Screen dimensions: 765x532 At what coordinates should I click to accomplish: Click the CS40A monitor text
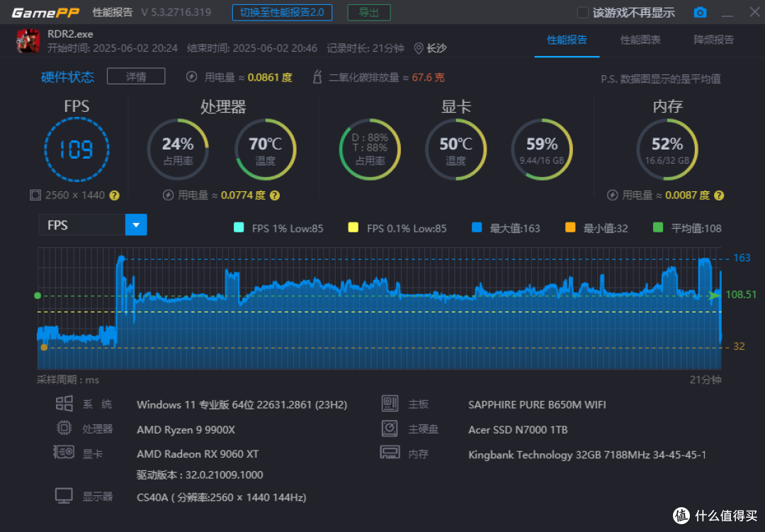pos(222,497)
